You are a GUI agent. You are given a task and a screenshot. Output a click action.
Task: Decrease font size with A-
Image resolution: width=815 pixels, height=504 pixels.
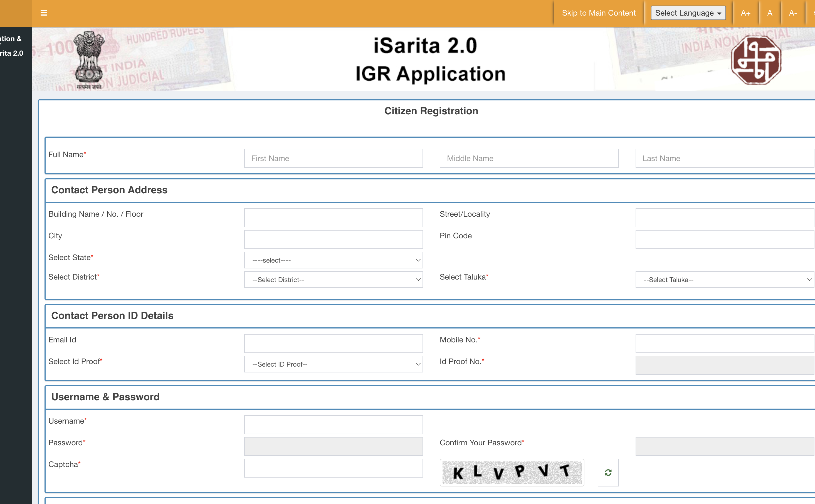(x=793, y=13)
